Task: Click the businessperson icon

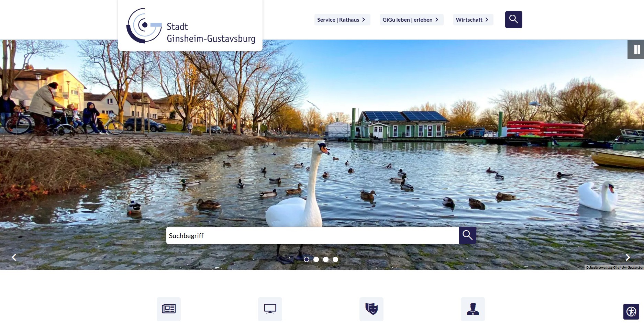Action: [x=473, y=309]
